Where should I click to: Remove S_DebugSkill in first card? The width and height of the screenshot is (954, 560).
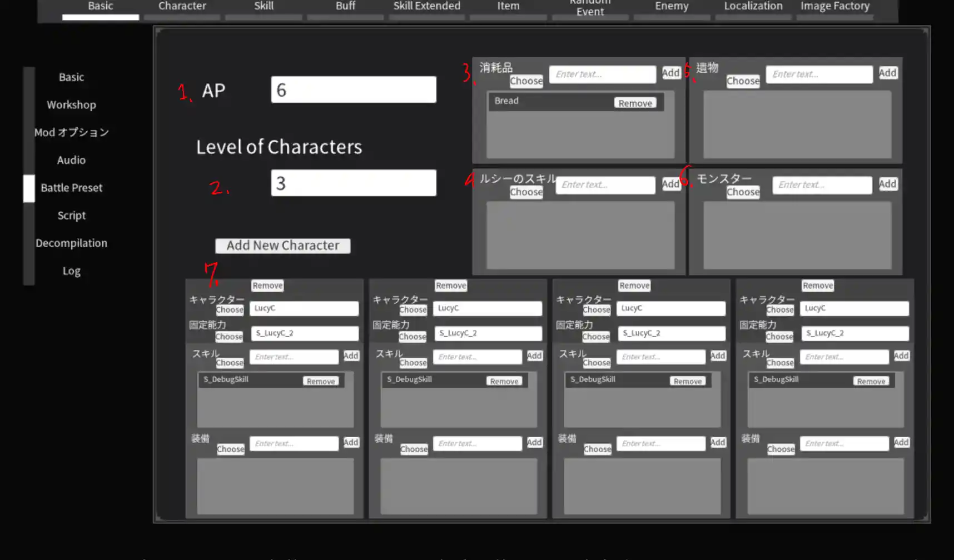pyautogui.click(x=321, y=381)
